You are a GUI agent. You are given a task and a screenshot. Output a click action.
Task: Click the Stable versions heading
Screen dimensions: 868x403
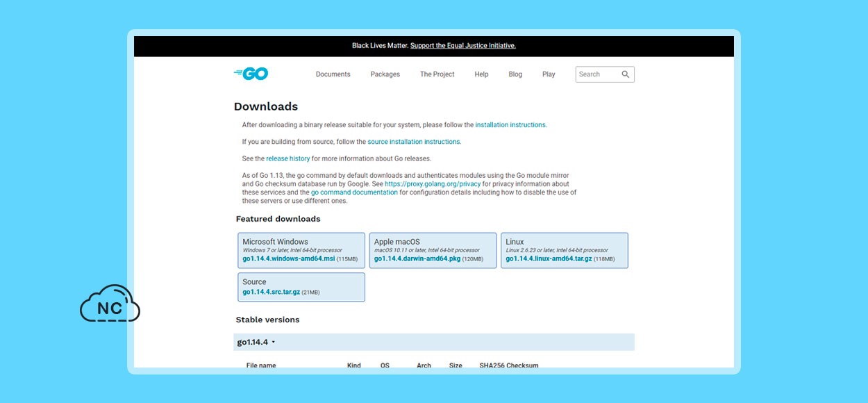coord(267,320)
